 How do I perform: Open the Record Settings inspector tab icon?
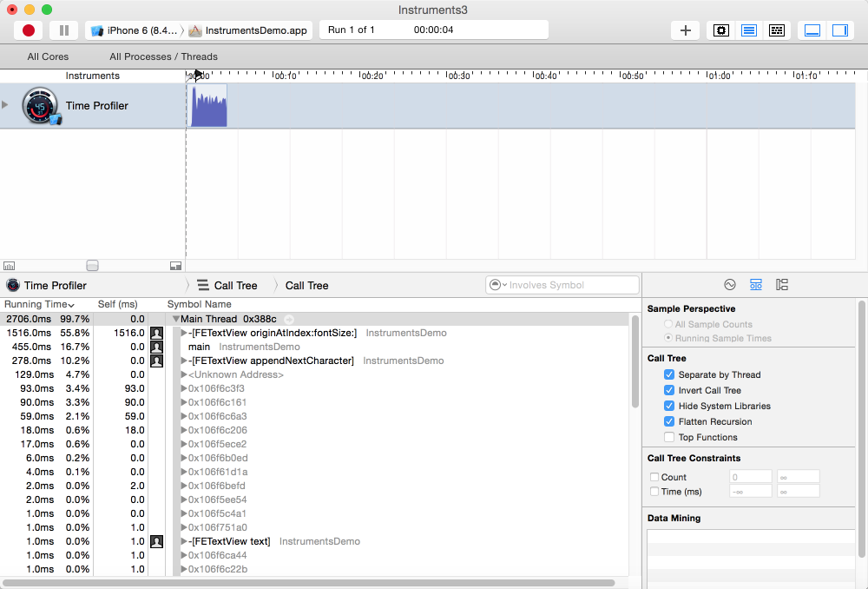(730, 285)
